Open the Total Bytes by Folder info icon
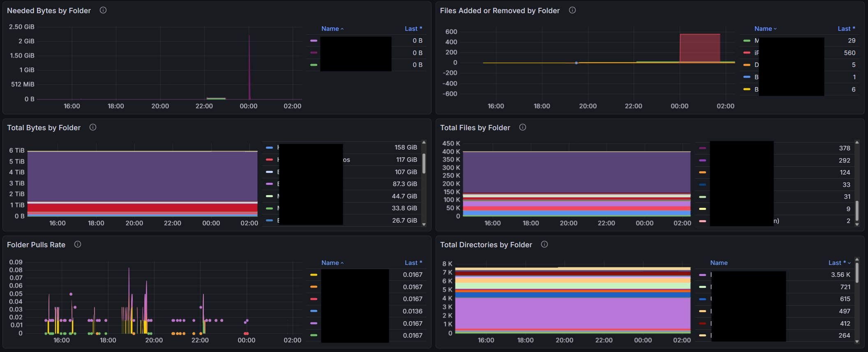 click(x=93, y=127)
